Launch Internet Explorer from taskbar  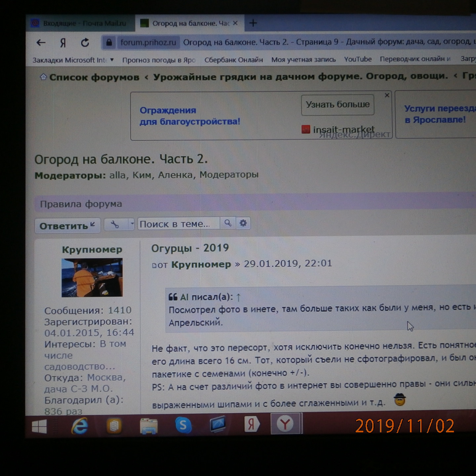pyautogui.click(x=80, y=426)
